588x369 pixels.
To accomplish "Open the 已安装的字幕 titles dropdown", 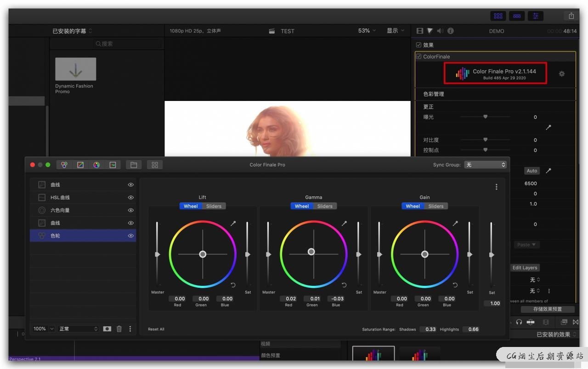I will coord(72,31).
